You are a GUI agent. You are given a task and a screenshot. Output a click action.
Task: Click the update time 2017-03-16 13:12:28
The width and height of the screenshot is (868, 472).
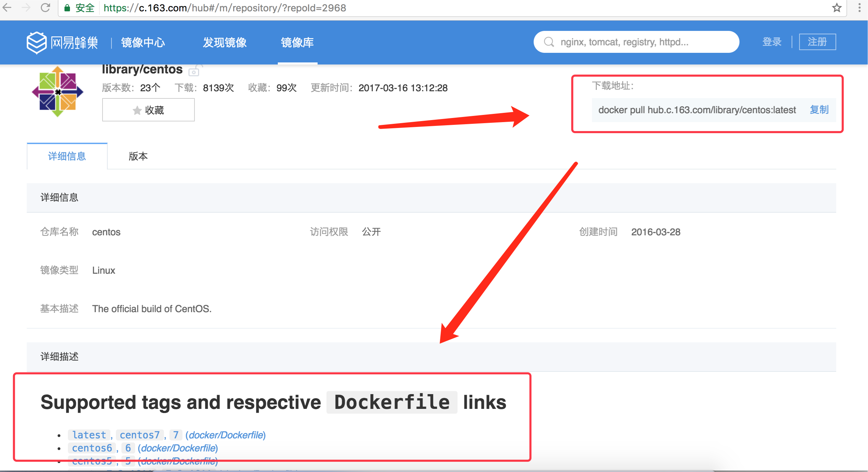[x=403, y=88]
